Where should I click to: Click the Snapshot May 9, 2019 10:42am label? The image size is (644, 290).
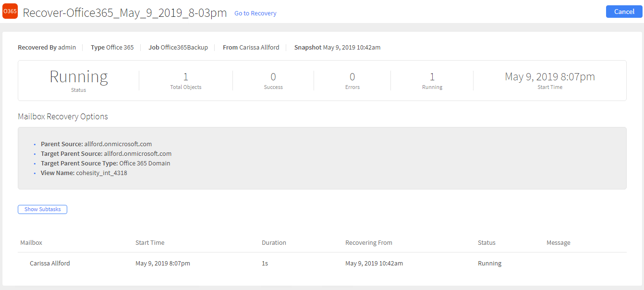[x=338, y=48]
